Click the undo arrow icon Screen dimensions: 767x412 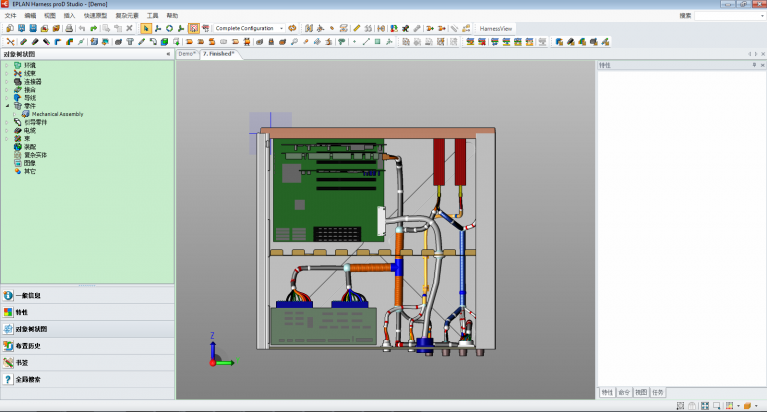[82, 28]
